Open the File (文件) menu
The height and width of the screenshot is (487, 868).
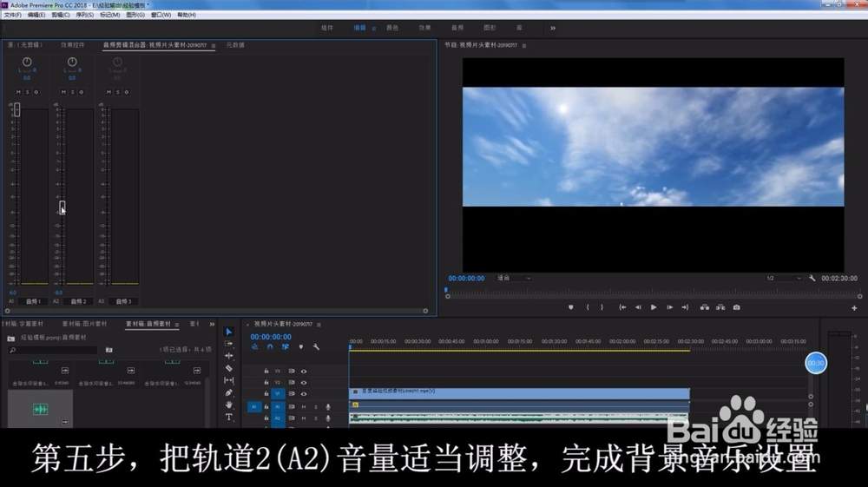coord(12,15)
